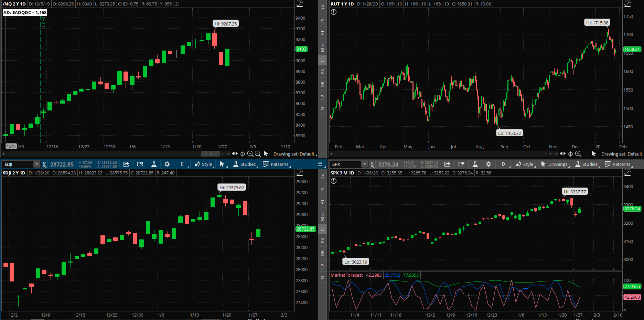The height and width of the screenshot is (320, 644).
Task: Select crosshair tool under the RUT chart
Action: (x=570, y=154)
